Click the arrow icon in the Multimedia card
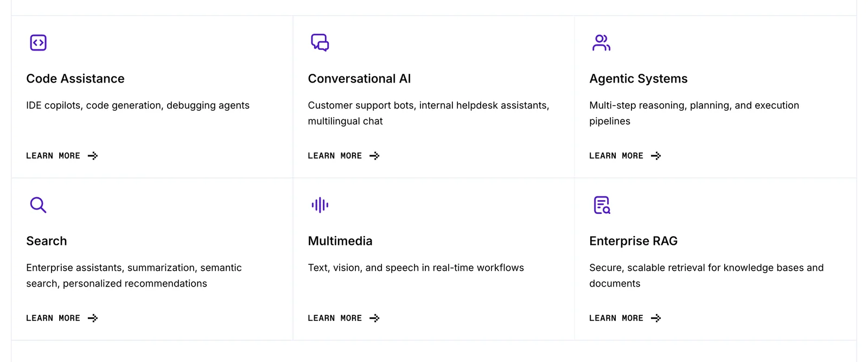Image resolution: width=868 pixels, height=362 pixels. coord(374,318)
